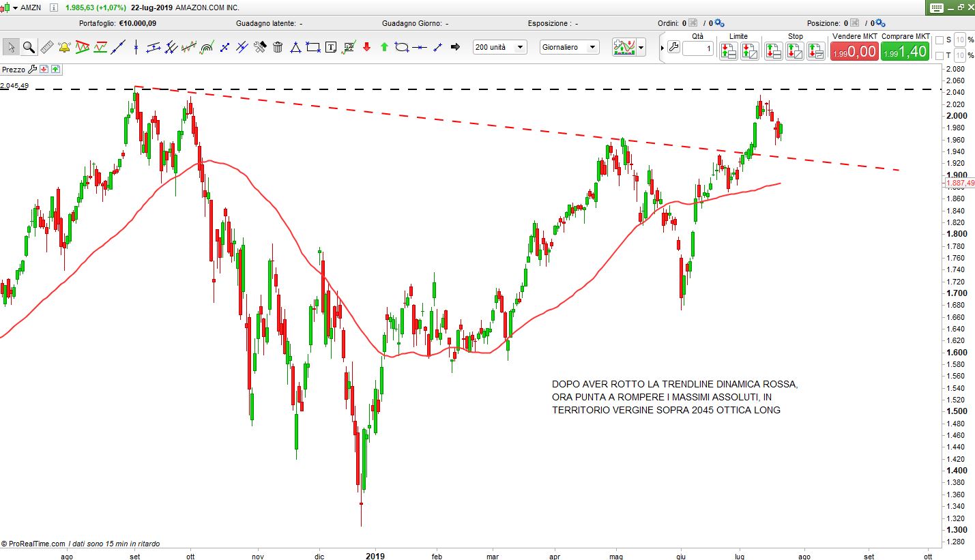Open the Giornaliero timeframe dropdown

coord(569,47)
